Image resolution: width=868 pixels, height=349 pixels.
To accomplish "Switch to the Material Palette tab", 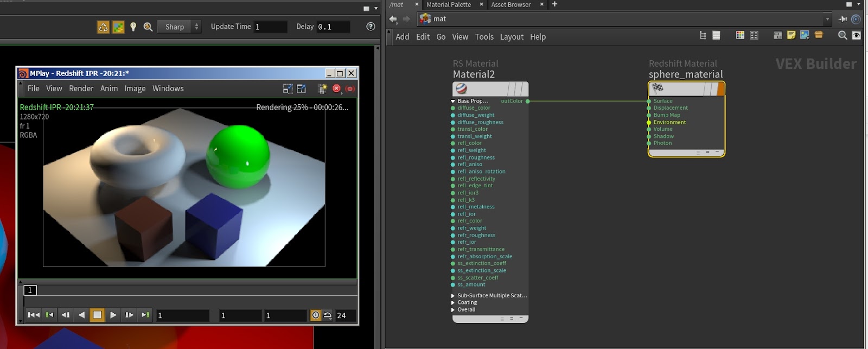I will (x=449, y=4).
